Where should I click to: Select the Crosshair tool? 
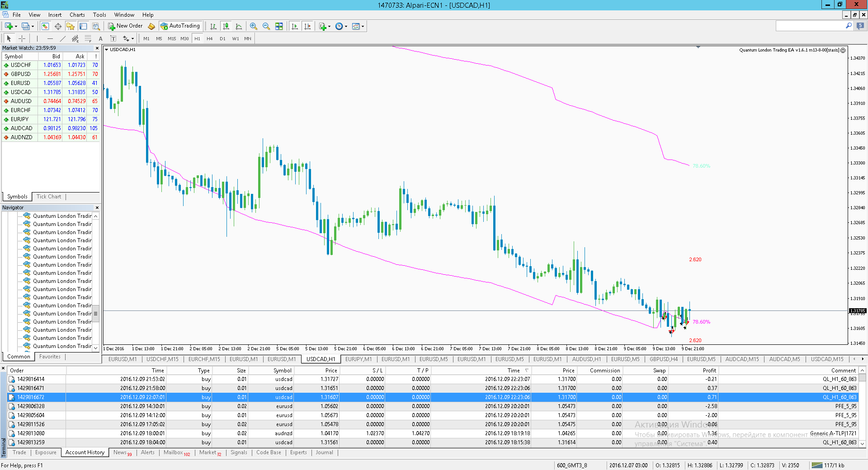22,38
